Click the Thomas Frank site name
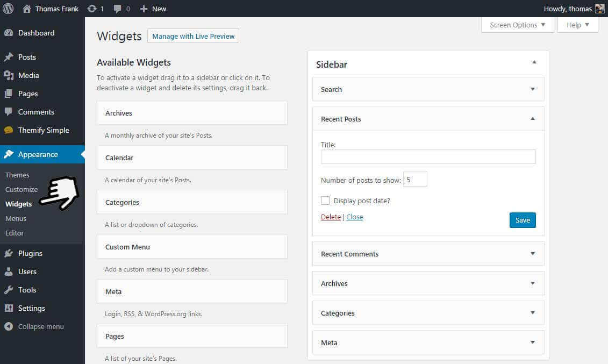Screen dimensions: 608x364 click(57, 9)
